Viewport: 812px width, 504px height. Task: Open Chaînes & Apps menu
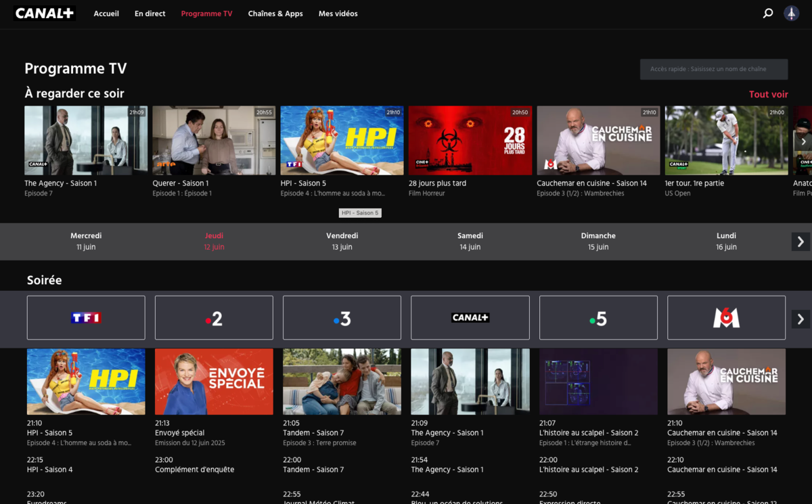(275, 14)
